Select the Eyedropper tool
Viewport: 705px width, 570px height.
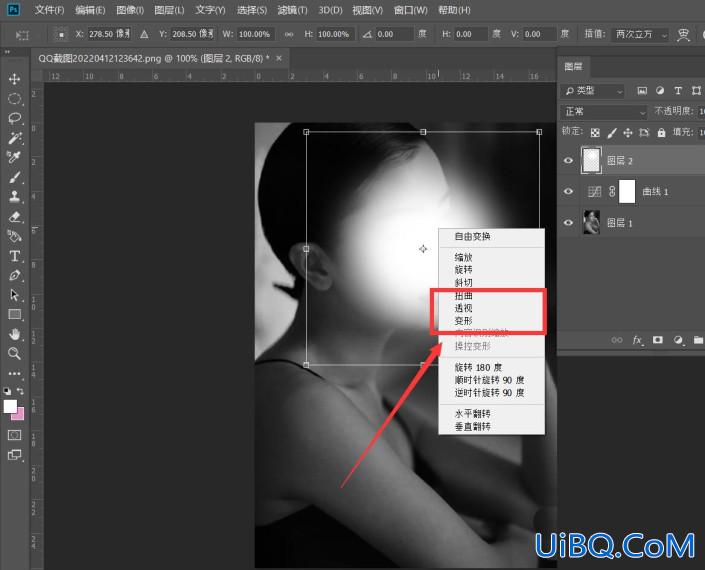coord(14,157)
